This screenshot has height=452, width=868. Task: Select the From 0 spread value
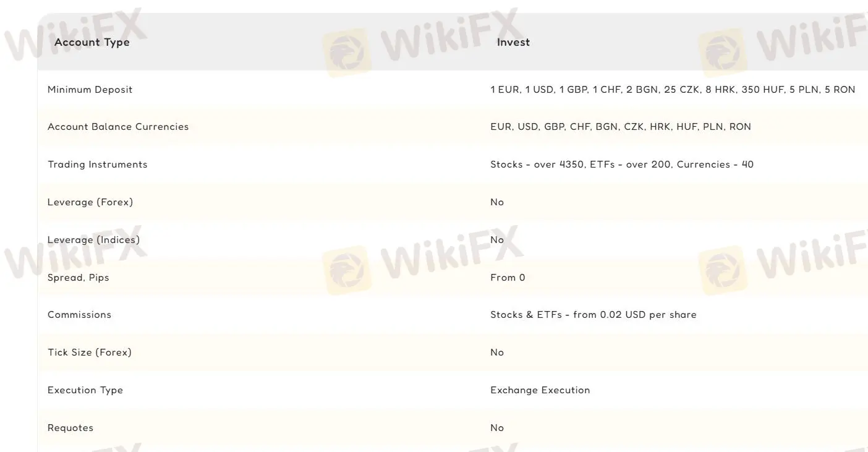click(x=508, y=278)
